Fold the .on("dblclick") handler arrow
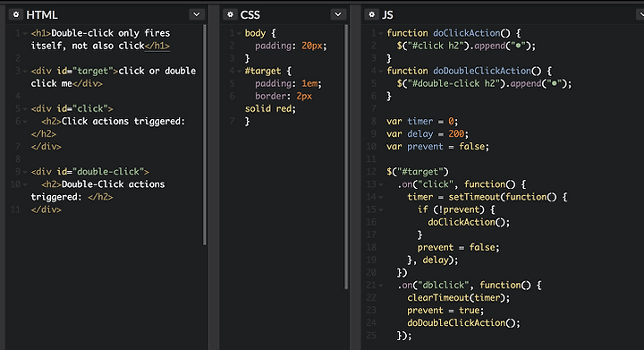 (x=381, y=286)
